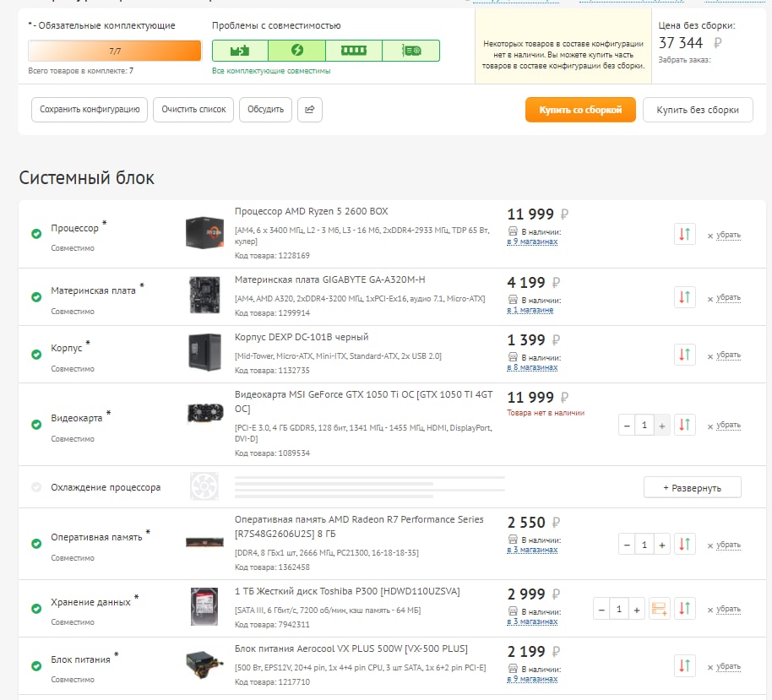This screenshot has width=772, height=700.
Task: Add another storage drive icon
Action: coord(660,609)
